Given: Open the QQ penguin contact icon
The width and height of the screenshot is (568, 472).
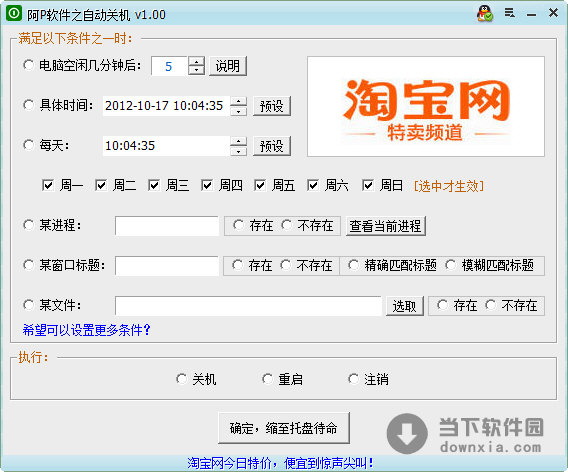Looking at the screenshot, I should (x=485, y=14).
